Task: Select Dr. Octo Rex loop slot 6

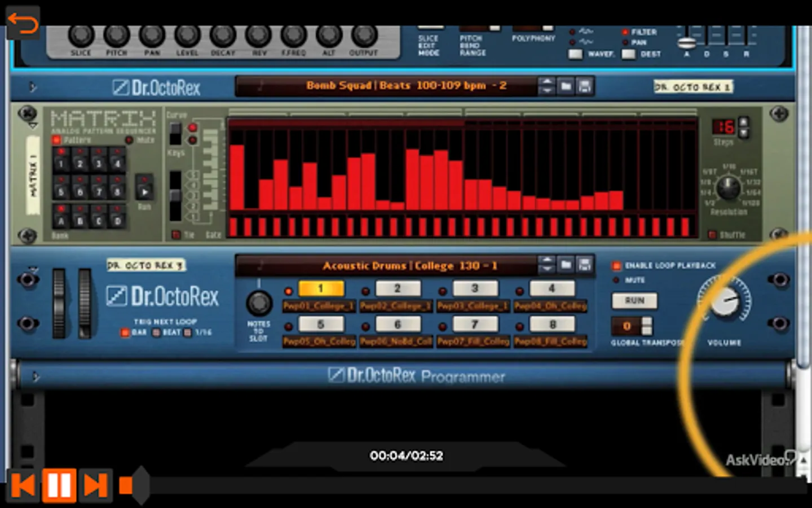Action: tap(398, 324)
